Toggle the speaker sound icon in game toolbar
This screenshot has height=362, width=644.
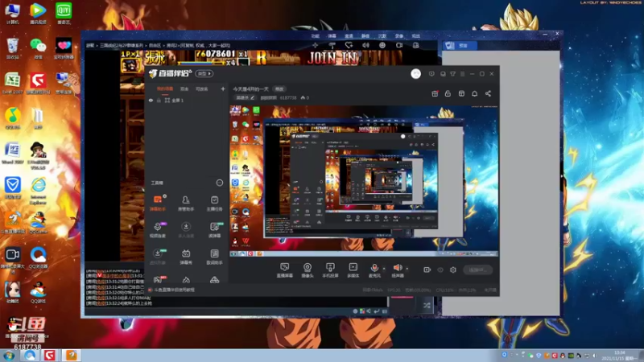point(365,45)
